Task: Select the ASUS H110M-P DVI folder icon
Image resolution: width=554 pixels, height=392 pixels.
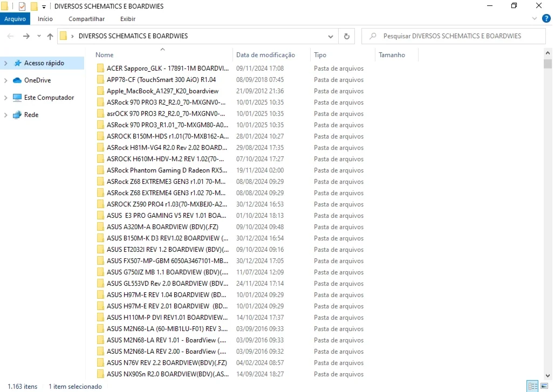Action: 100,317
